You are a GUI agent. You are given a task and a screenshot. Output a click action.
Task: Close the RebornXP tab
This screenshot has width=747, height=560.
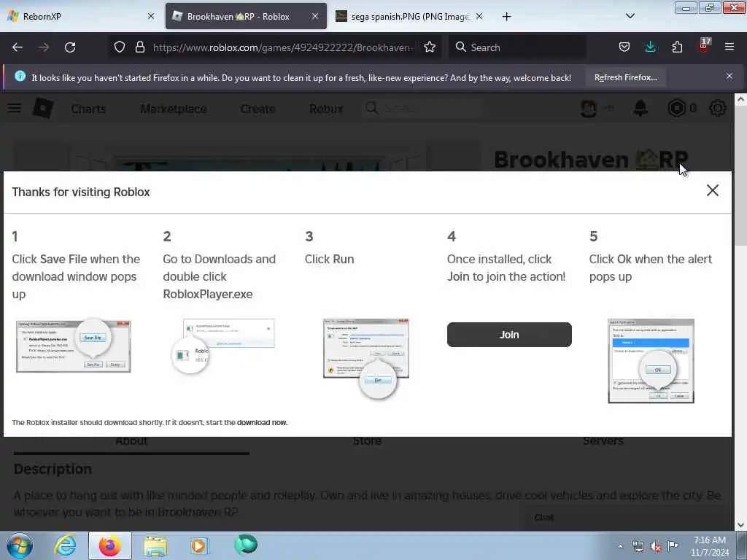click(x=151, y=16)
